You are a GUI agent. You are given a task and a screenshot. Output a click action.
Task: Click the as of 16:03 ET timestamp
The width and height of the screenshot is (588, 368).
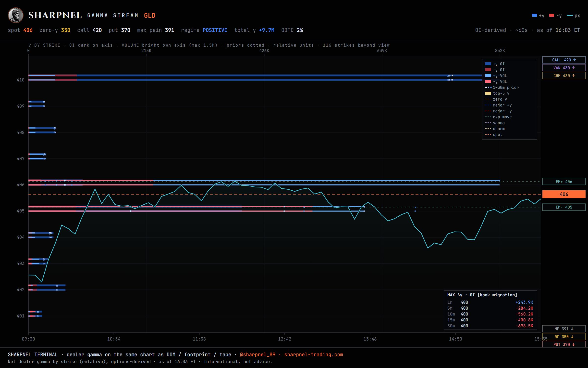[558, 30]
